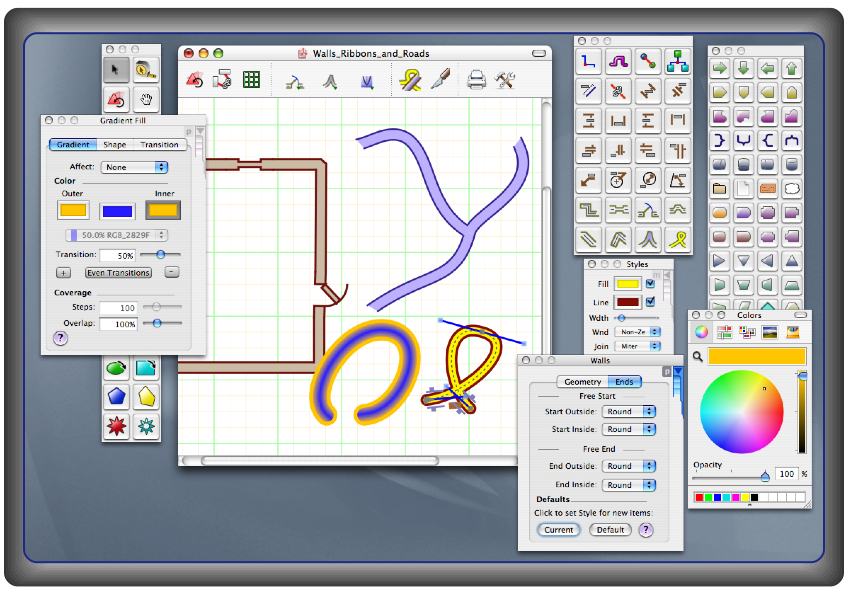Choose the folder shape in shapes palette
The image size is (850, 600).
pos(720,189)
